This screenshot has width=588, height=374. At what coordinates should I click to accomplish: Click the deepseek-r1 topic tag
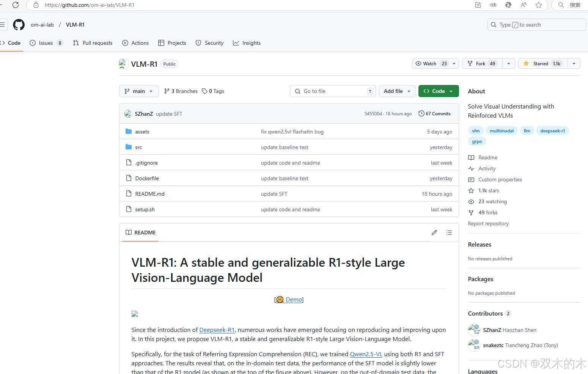point(552,131)
